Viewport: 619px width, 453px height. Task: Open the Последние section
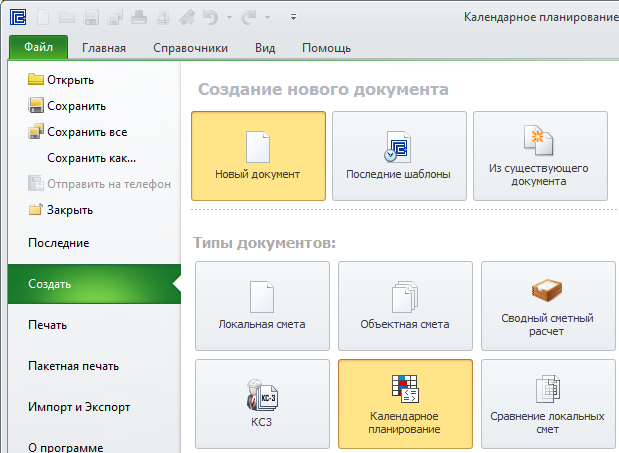94,243
